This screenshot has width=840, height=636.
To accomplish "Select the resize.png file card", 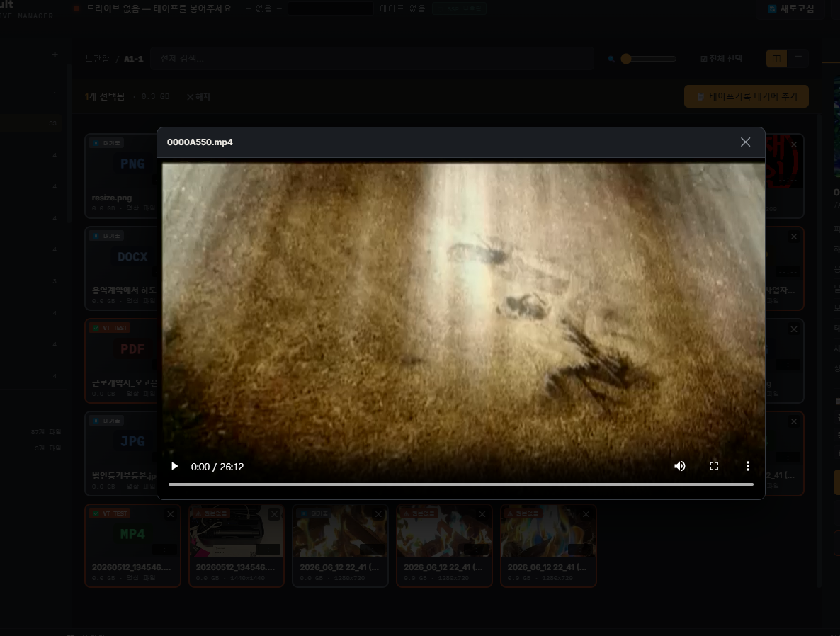I will [121, 176].
